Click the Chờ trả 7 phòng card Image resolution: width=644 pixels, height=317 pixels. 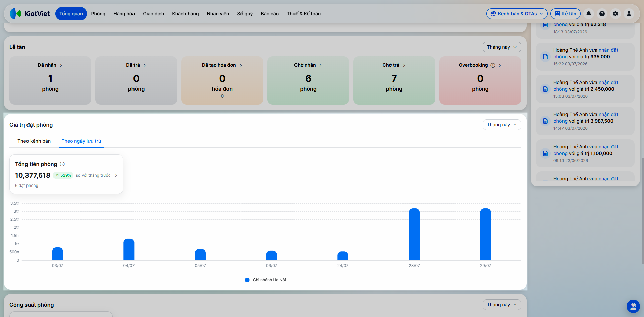coord(394,81)
